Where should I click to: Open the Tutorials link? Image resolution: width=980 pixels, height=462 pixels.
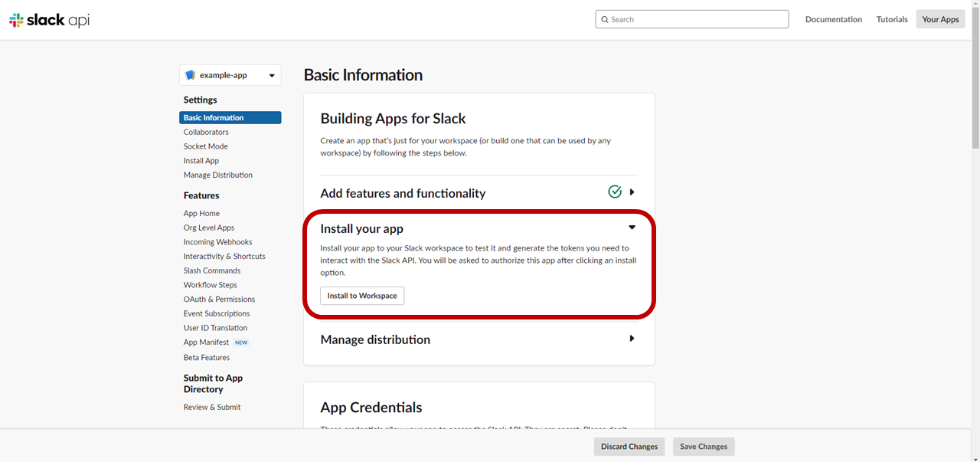click(x=891, y=19)
